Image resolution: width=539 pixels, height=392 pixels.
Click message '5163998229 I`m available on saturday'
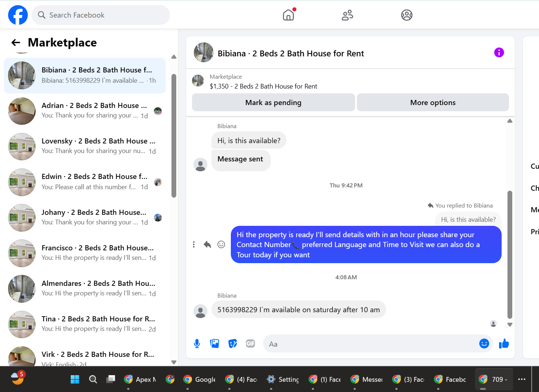click(x=299, y=310)
